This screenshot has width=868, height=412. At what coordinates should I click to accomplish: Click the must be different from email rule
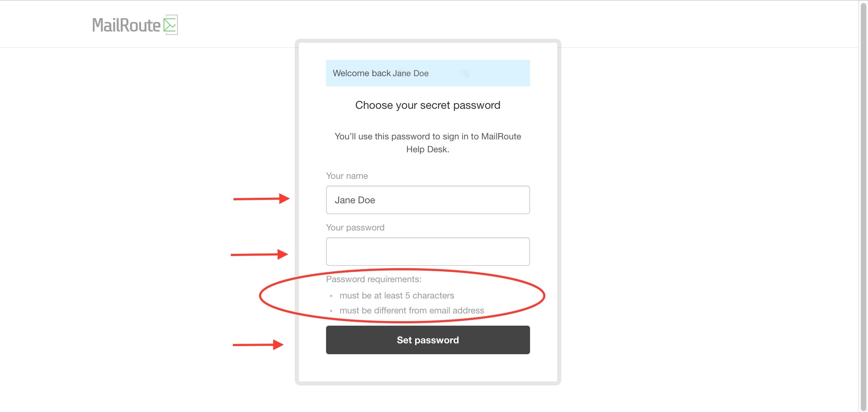pyautogui.click(x=412, y=310)
